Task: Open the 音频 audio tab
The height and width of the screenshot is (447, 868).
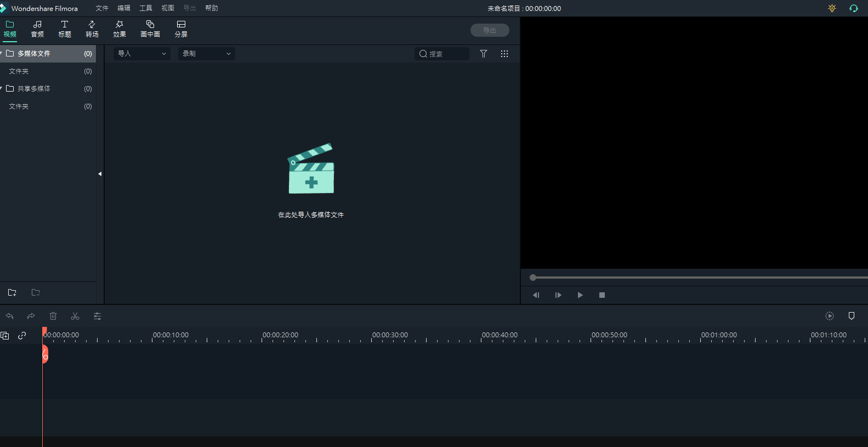Action: (37, 29)
